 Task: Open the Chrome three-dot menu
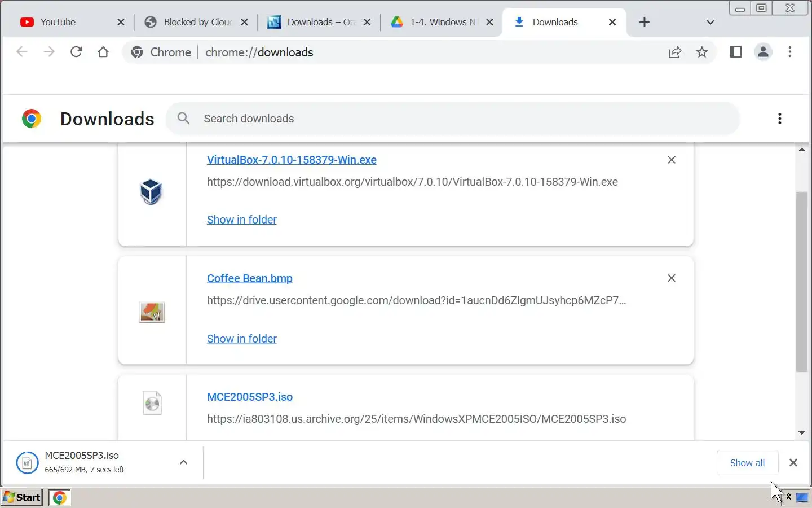pyautogui.click(x=790, y=52)
